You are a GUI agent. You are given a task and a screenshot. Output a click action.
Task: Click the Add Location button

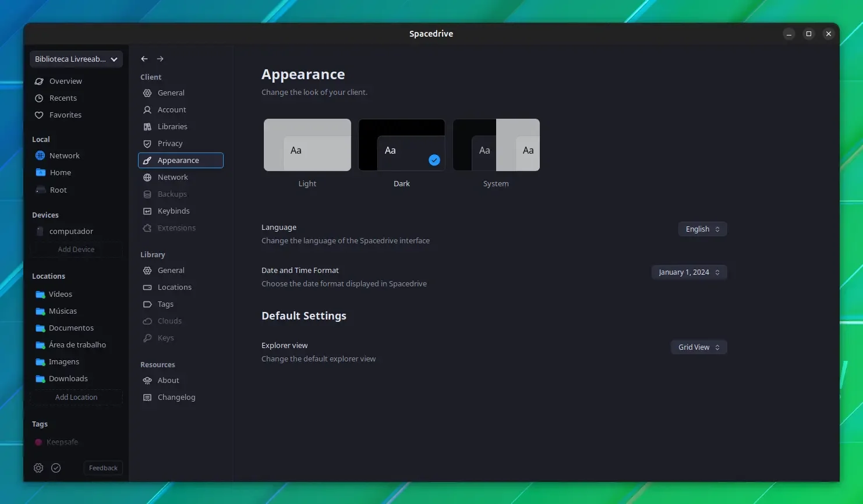click(x=76, y=397)
